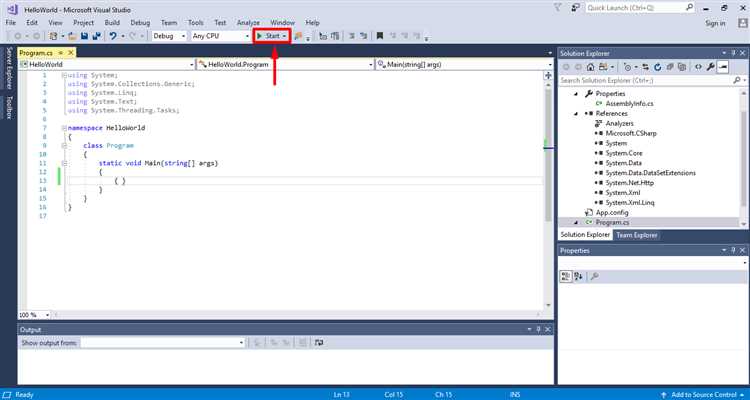Viewport: 750px width, 400px height.
Task: Click the feedback icon beside Quick Launch
Action: [x=575, y=8]
